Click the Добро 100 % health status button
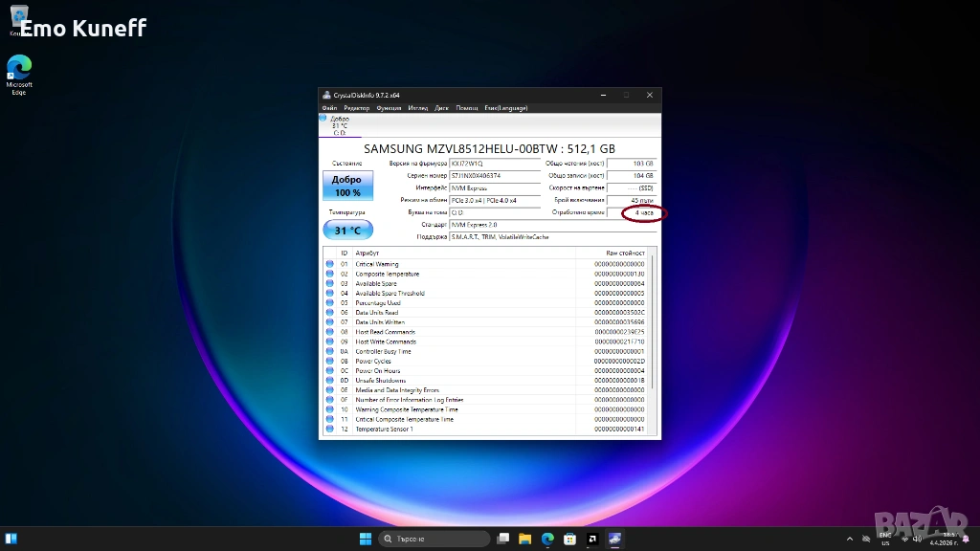 point(346,186)
